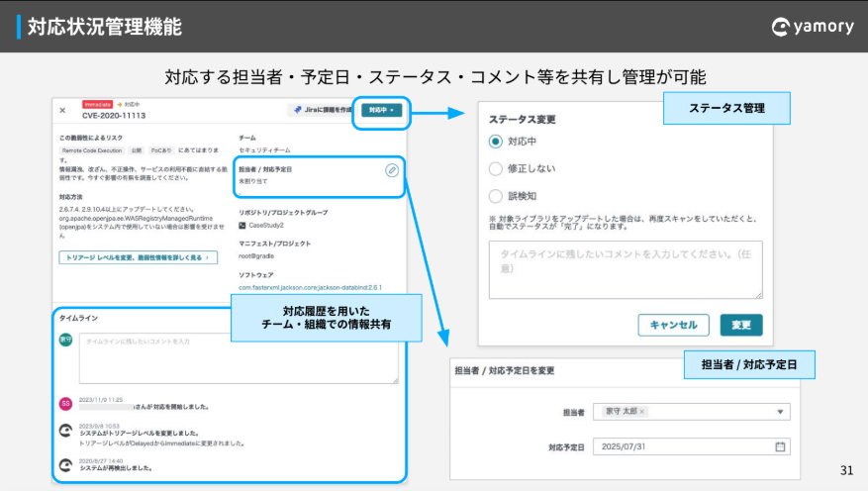This screenshot has width=868, height=491.
Task: Open the 対応中 status dropdown button
Action: (x=381, y=110)
